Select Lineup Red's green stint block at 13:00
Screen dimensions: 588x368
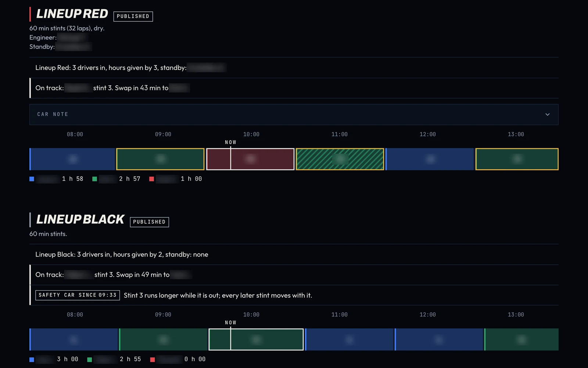point(517,159)
